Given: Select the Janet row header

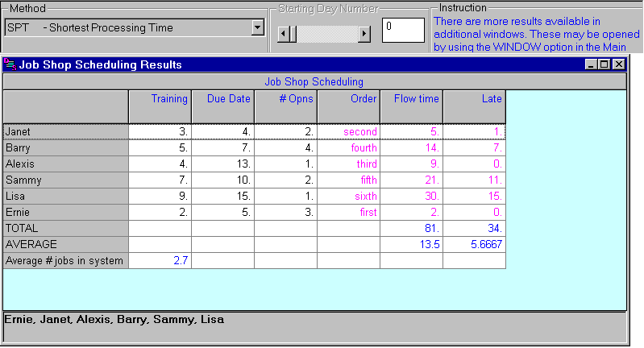Looking at the screenshot, I should [x=65, y=131].
